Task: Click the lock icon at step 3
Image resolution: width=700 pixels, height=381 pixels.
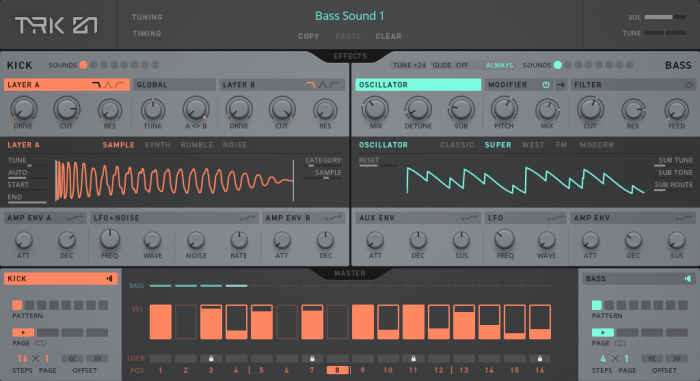Action: point(211,358)
